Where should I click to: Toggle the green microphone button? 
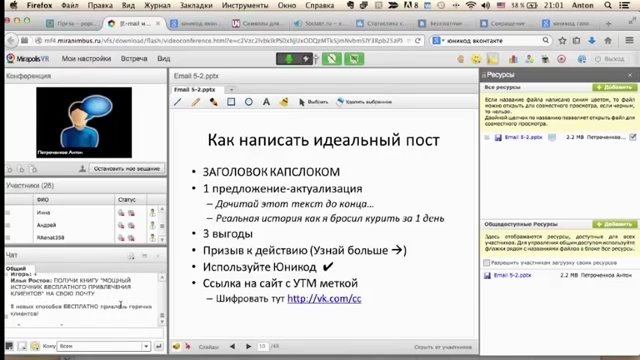289,59
